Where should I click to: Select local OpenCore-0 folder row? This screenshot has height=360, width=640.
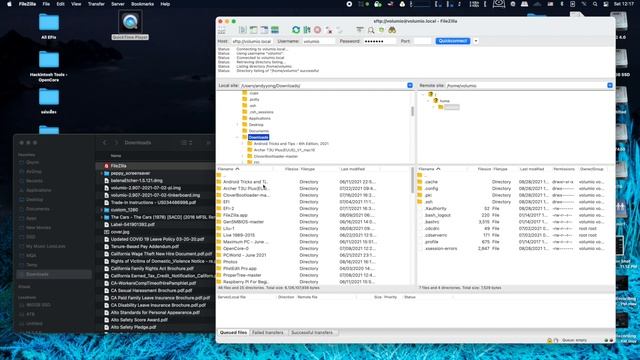(x=313, y=249)
